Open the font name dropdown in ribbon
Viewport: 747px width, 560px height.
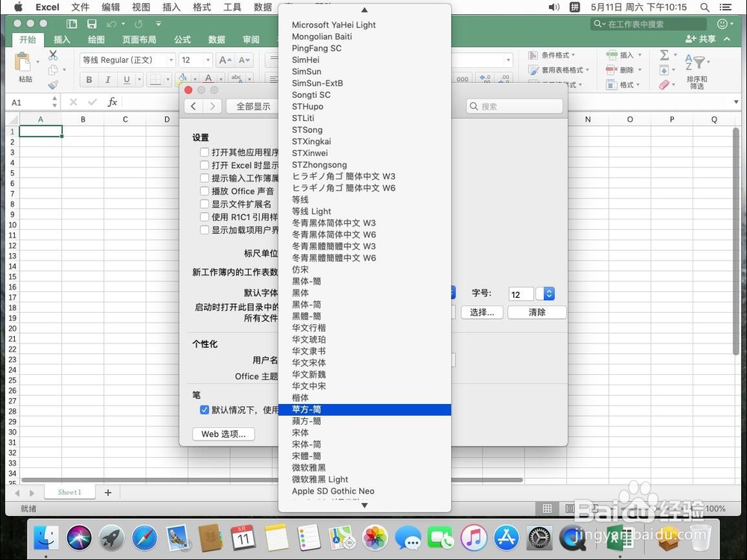point(170,60)
